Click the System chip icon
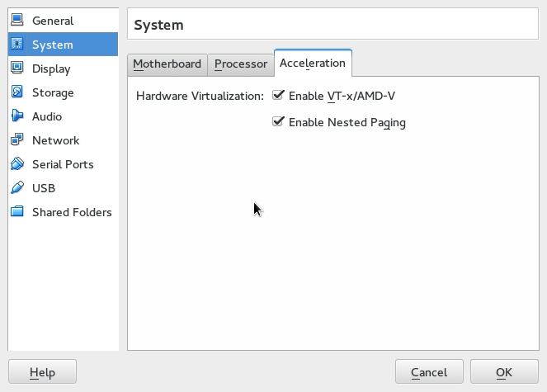Viewport: 547px width, 392px height. [17, 45]
